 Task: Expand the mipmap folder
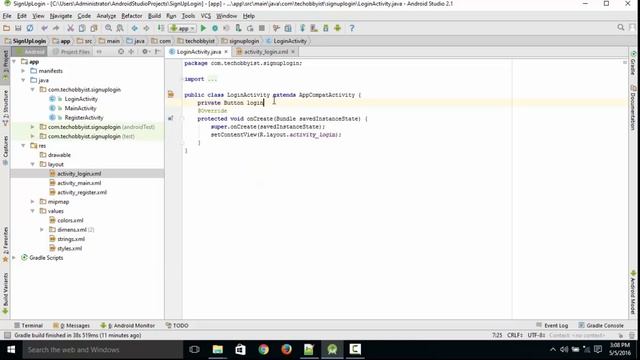pos(33,202)
